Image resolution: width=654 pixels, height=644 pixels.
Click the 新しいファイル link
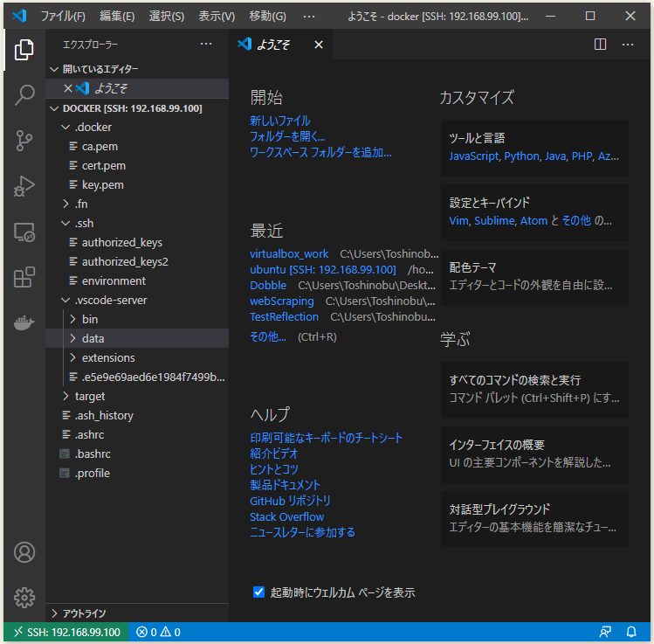[280, 121]
